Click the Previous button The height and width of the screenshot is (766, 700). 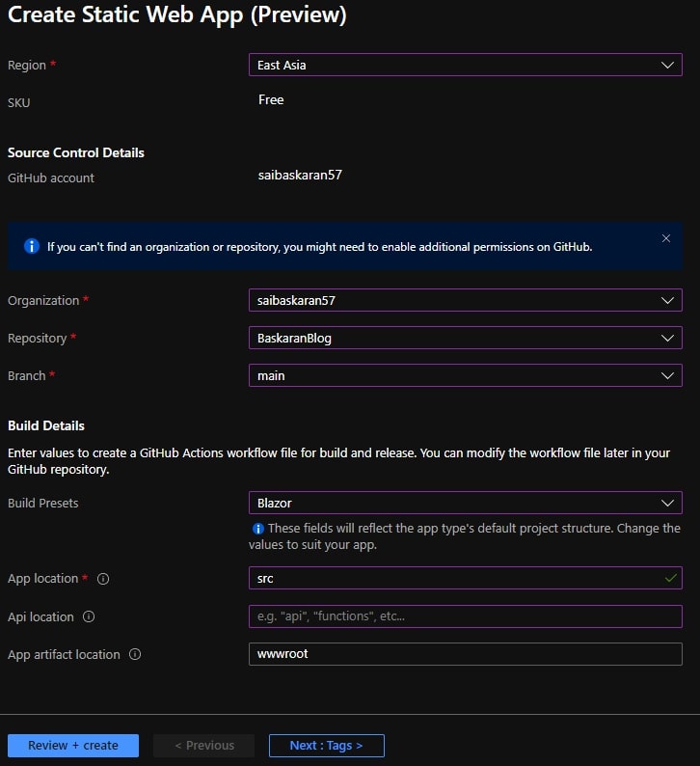204,746
